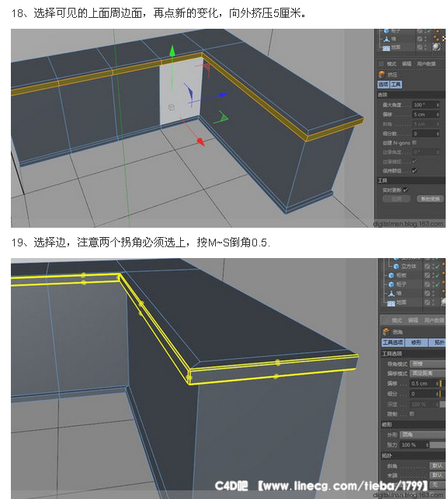Open the shape dropdown set to round
This screenshot has height=499, width=448.
click(423, 434)
